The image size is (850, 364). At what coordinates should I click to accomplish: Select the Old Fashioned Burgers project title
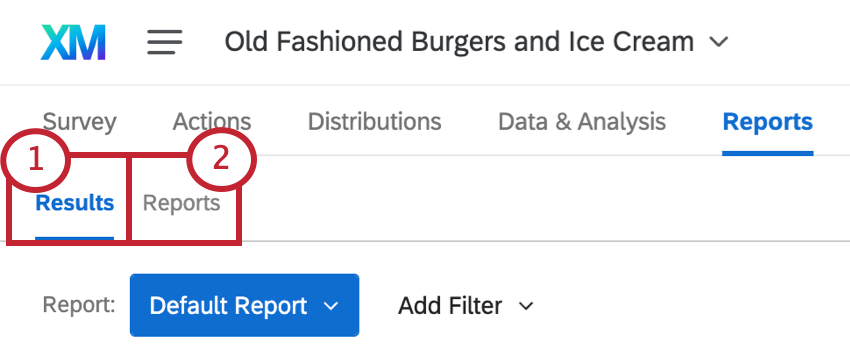459,42
